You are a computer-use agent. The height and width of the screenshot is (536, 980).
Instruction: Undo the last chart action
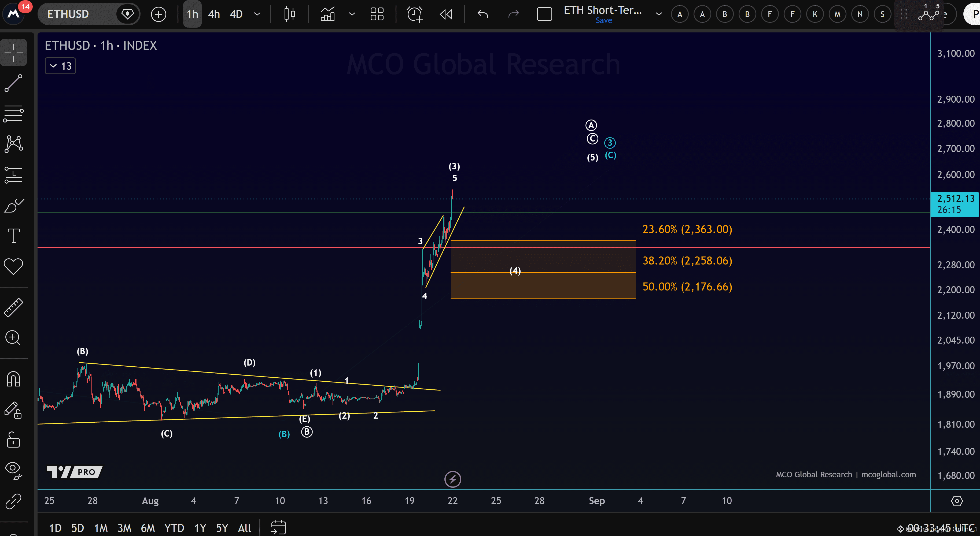click(x=483, y=14)
